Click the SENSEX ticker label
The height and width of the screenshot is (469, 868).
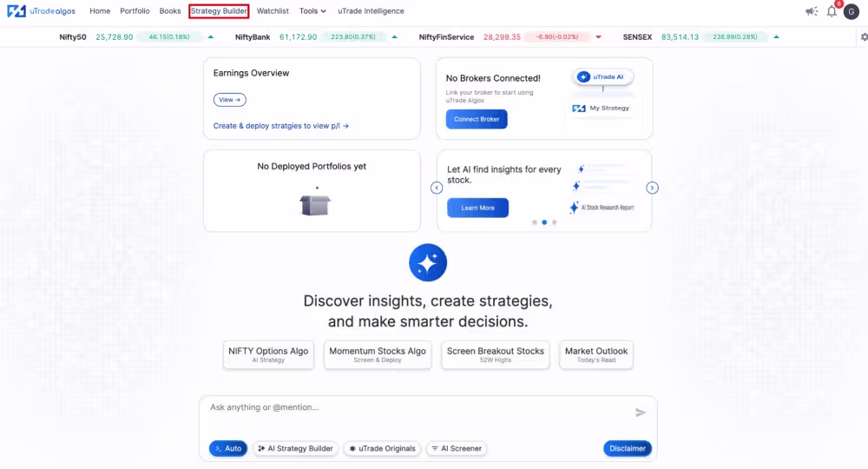tap(637, 37)
